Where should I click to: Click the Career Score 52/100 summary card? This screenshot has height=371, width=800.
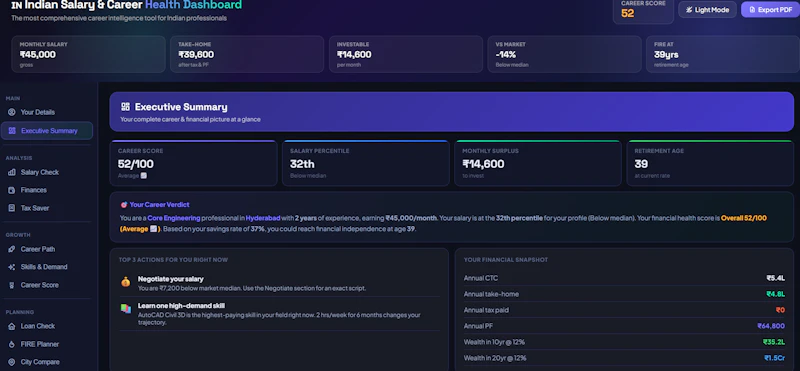[193, 163]
